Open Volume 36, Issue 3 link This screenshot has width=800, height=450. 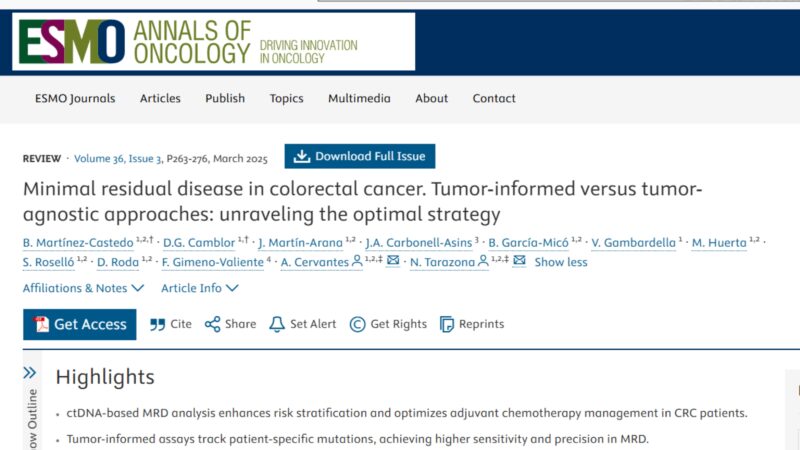click(118, 159)
